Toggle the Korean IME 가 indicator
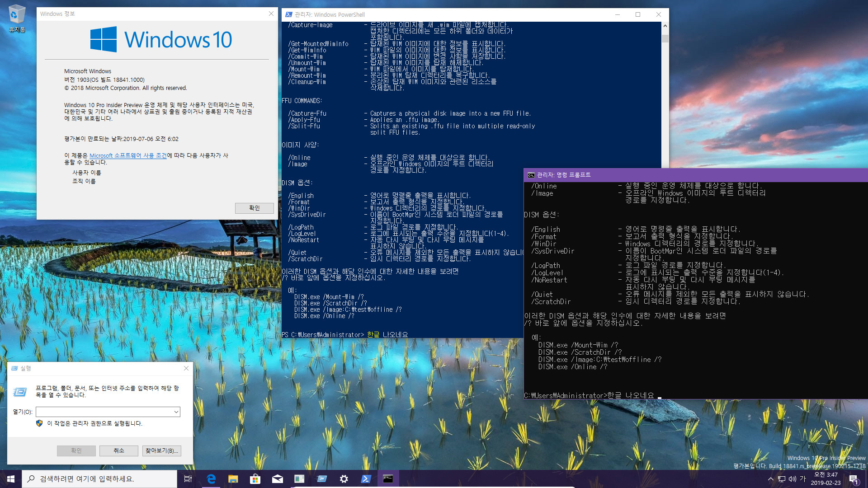This screenshot has height=488, width=868. 803,479
